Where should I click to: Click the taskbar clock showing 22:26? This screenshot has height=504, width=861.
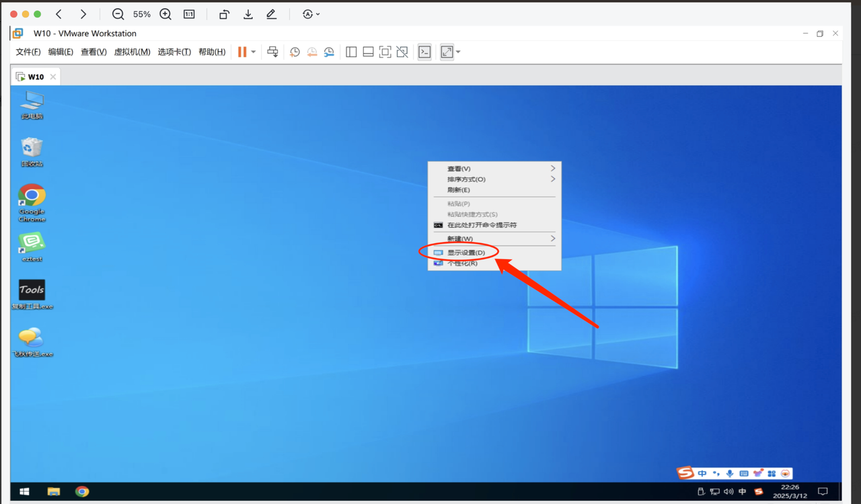pos(790,491)
